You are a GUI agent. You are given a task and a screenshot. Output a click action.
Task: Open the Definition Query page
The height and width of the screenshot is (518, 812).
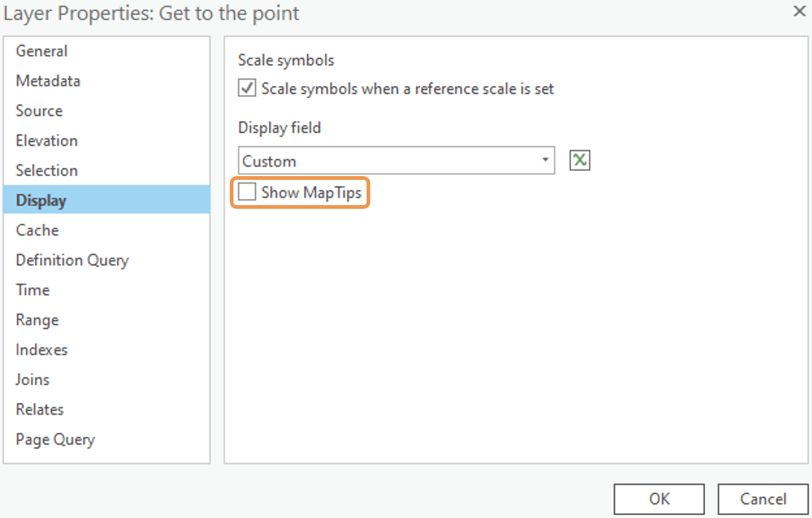pos(71,259)
